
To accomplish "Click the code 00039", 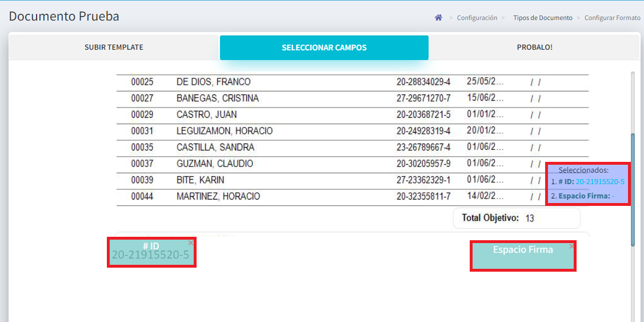I will tap(142, 180).
